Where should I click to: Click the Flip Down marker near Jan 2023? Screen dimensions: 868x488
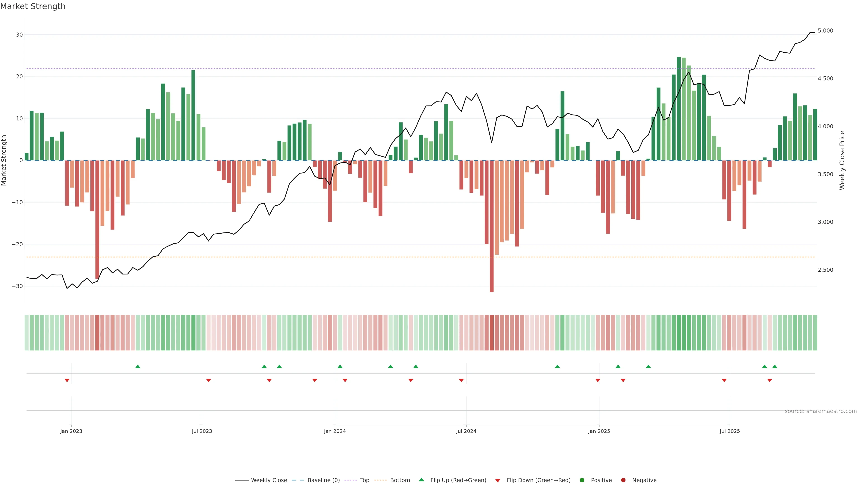[67, 380]
